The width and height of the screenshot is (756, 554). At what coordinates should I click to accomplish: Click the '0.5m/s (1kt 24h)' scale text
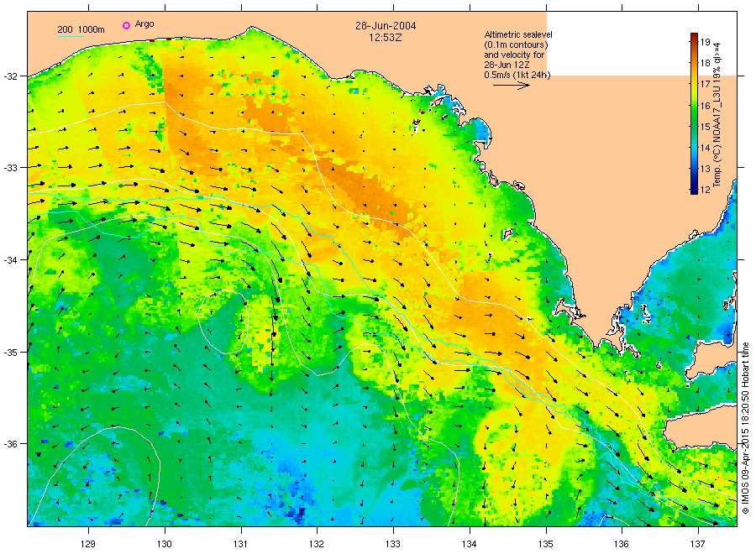click(x=517, y=75)
